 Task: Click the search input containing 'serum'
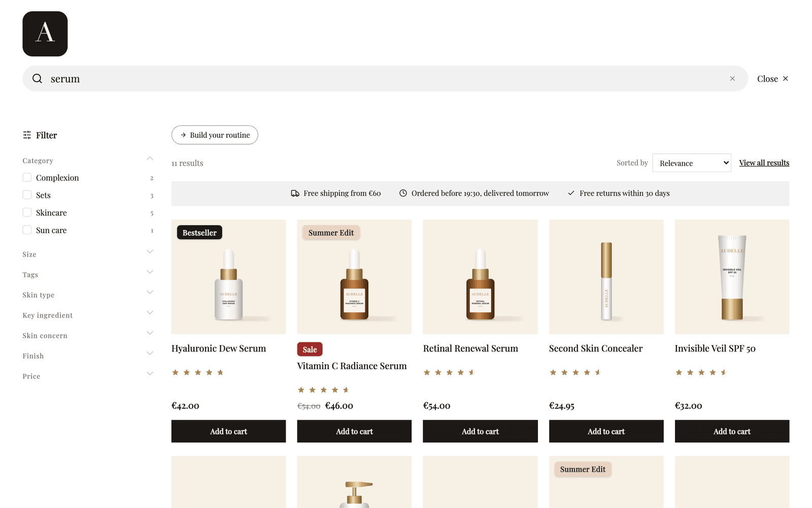[386, 79]
